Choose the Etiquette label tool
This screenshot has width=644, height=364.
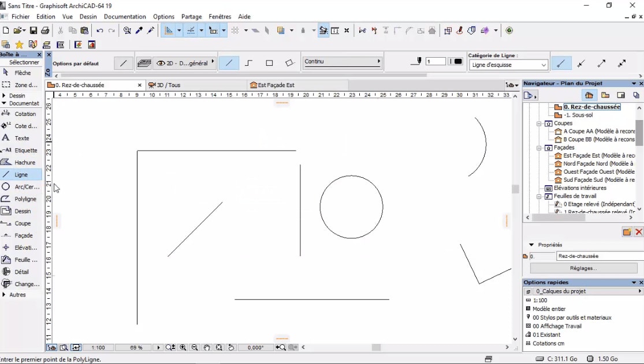21,150
